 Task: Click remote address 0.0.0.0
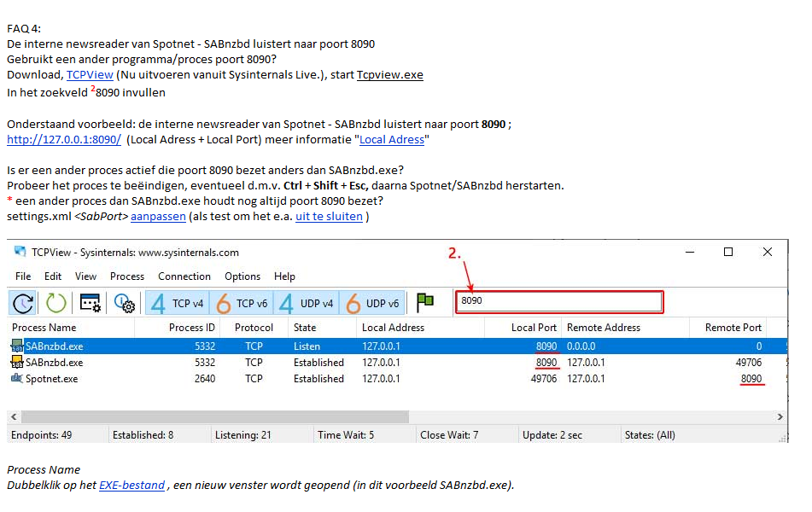pyautogui.click(x=581, y=346)
